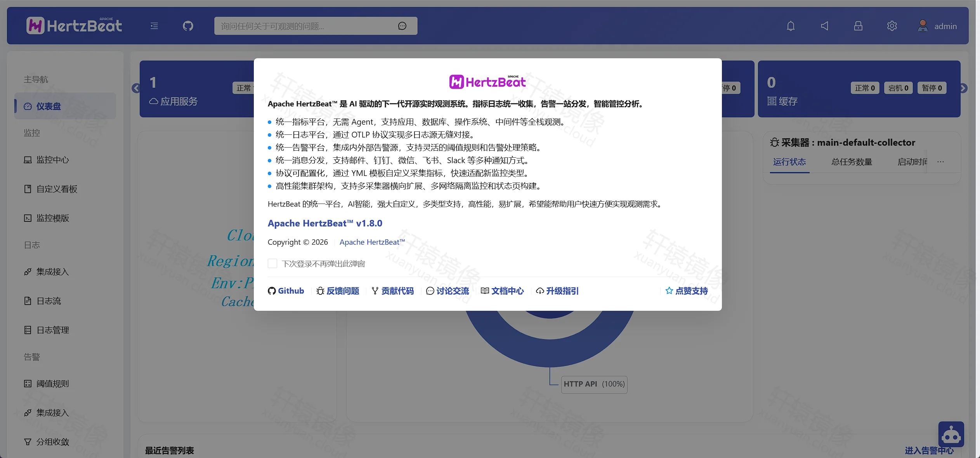
Task: Click the chat bubble icon in search box
Action: pyautogui.click(x=402, y=26)
